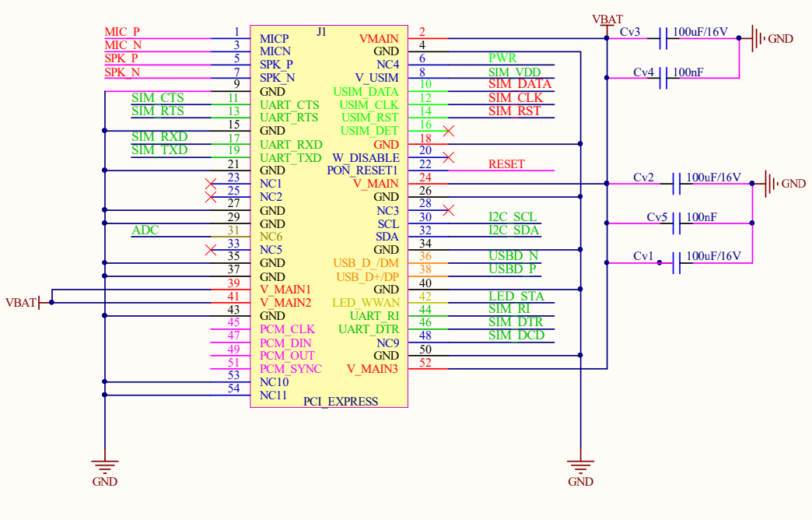Click the USBD_P net label
This screenshot has height=520, width=812.
pyautogui.click(x=513, y=269)
